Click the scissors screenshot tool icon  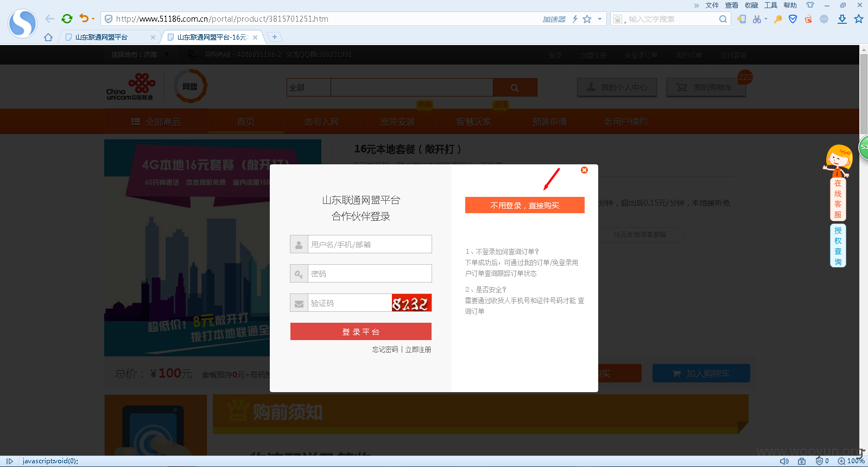[x=757, y=19]
